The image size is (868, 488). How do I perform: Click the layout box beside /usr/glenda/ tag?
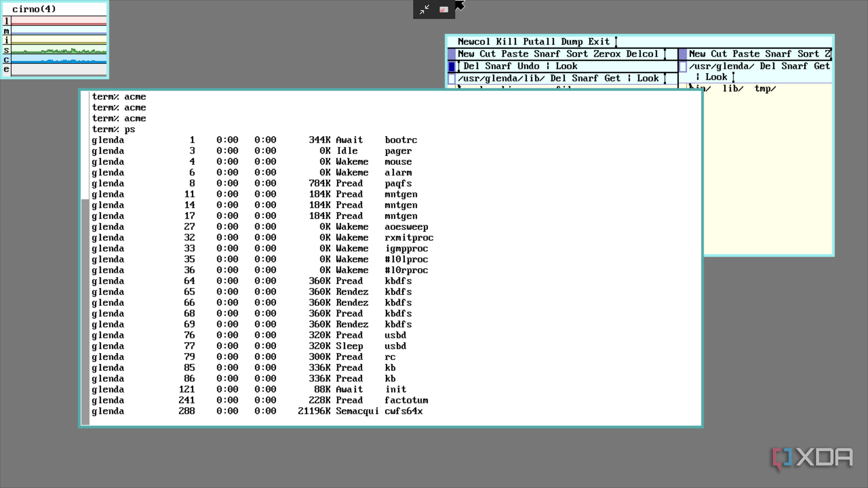point(683,66)
